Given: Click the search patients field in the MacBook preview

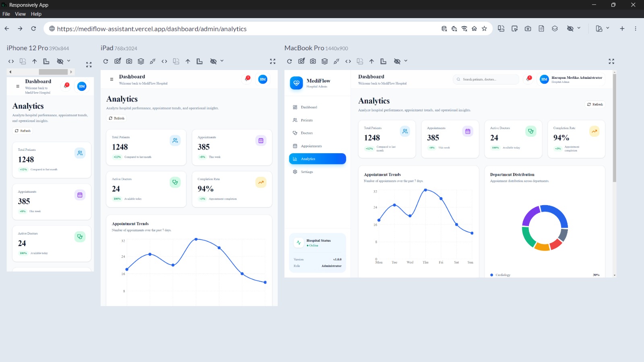Looking at the screenshot, I should pos(486,79).
